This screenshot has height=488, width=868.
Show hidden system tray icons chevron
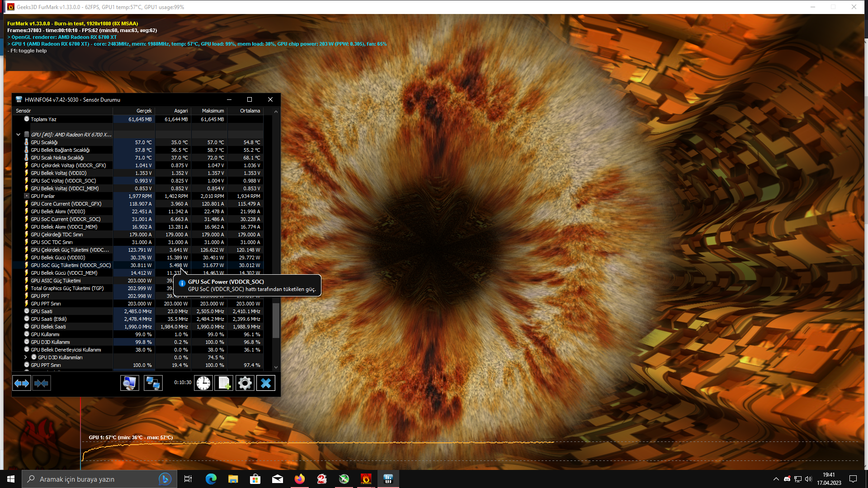pyautogui.click(x=776, y=479)
